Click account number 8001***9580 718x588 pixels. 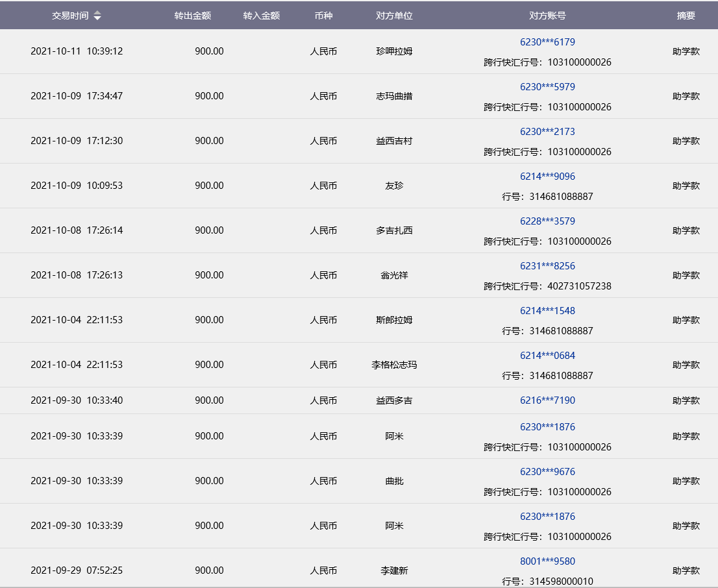coord(547,561)
